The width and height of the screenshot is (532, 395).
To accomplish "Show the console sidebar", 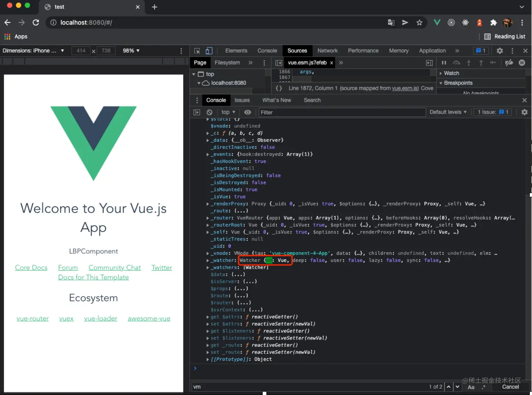I will [x=197, y=112].
